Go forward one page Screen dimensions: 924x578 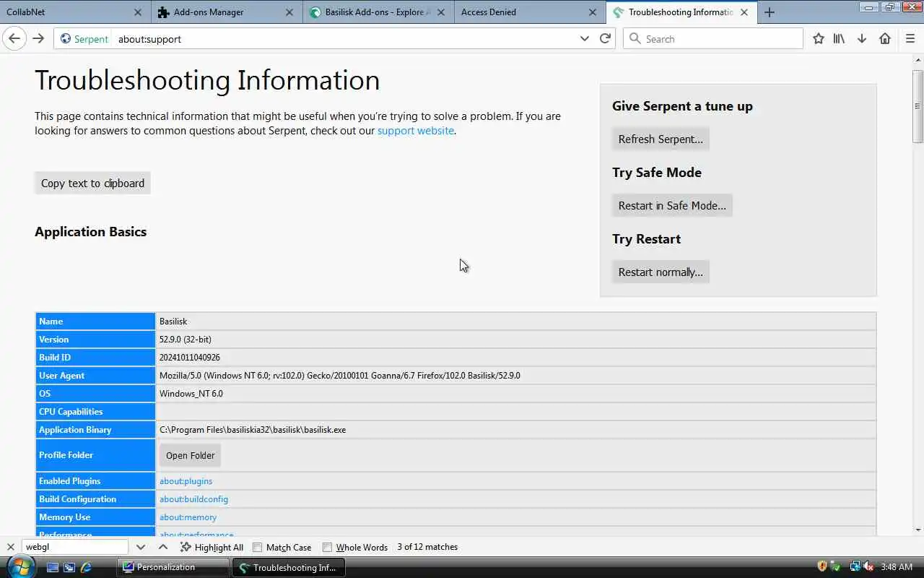(38, 39)
